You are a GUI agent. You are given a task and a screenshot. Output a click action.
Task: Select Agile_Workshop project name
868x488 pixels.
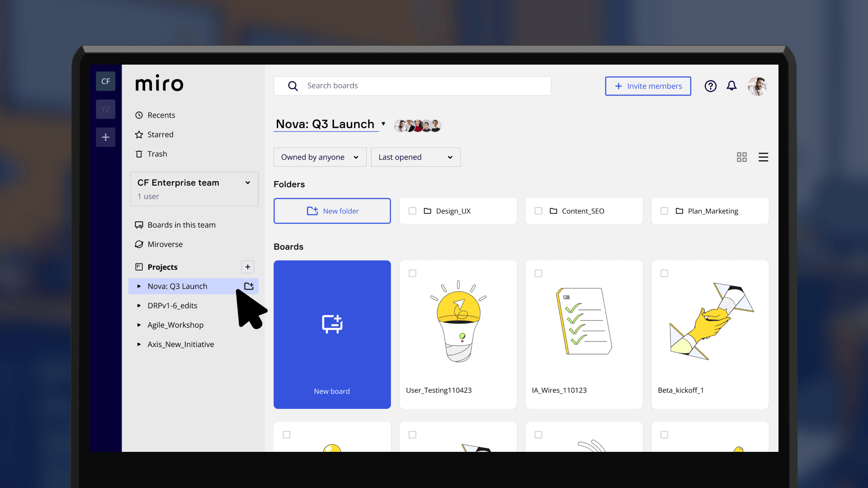pyautogui.click(x=175, y=325)
